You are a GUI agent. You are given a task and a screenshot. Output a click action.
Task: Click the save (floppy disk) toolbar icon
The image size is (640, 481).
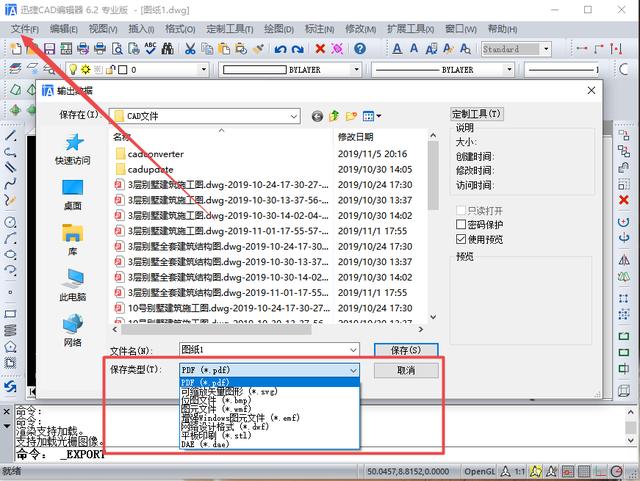(x=49, y=49)
